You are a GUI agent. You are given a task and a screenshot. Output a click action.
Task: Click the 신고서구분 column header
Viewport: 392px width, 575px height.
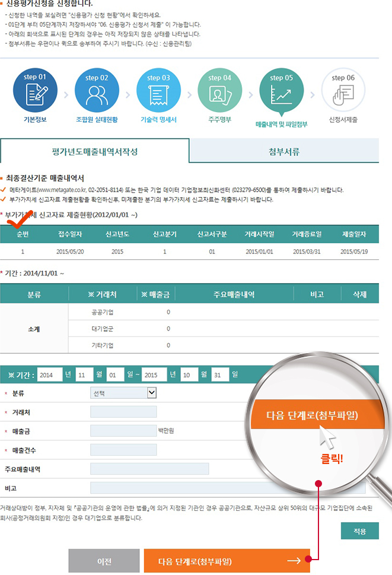[212, 234]
